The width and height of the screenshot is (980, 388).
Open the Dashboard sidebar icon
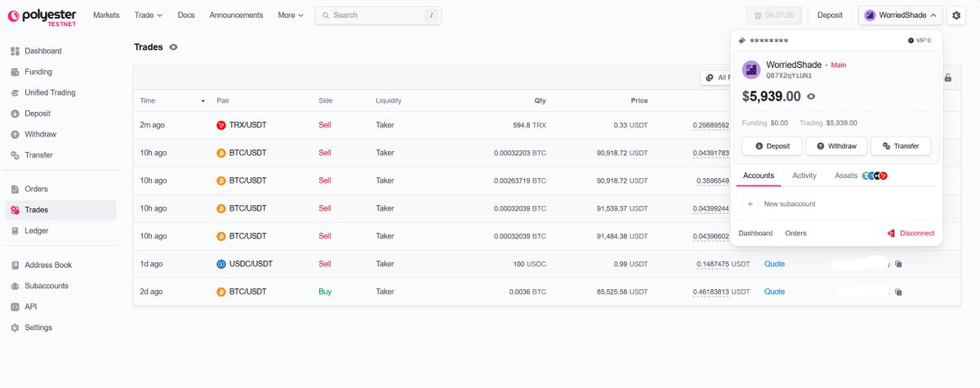[15, 51]
